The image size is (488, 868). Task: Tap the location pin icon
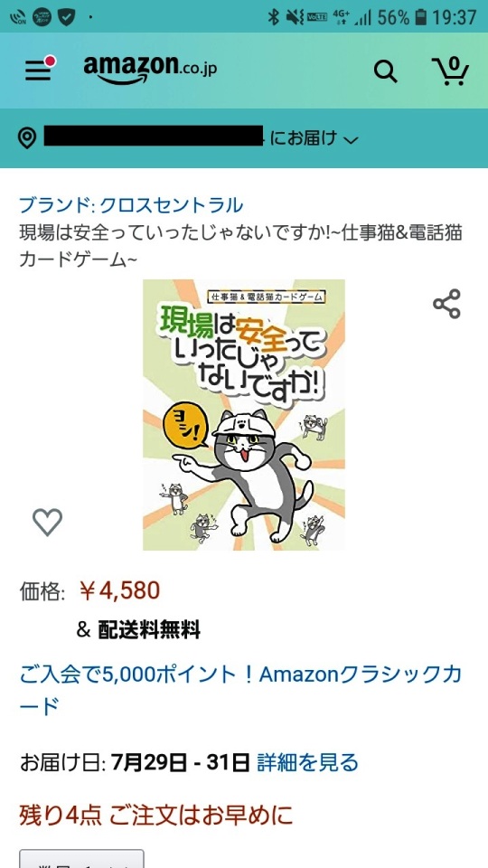coord(27,137)
